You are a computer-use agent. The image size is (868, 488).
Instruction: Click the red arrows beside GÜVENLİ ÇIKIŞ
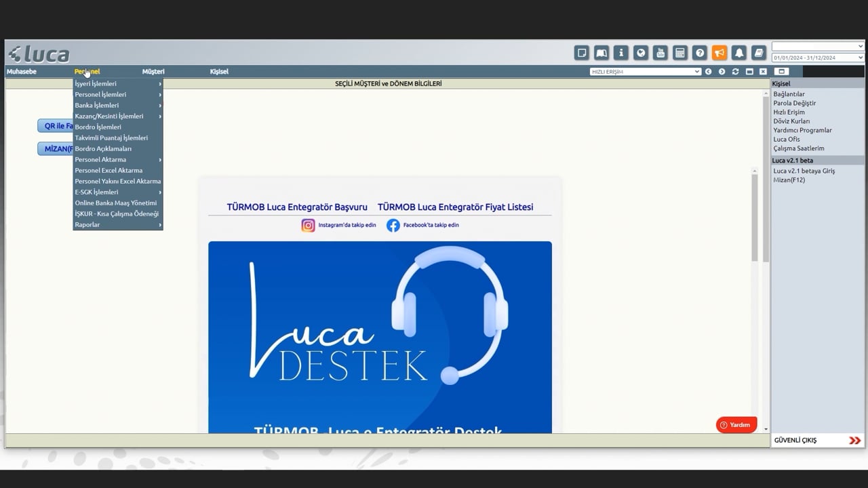854,441
